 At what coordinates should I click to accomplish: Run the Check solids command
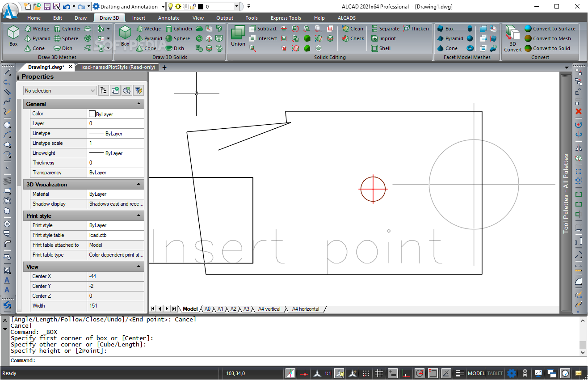[x=353, y=38]
